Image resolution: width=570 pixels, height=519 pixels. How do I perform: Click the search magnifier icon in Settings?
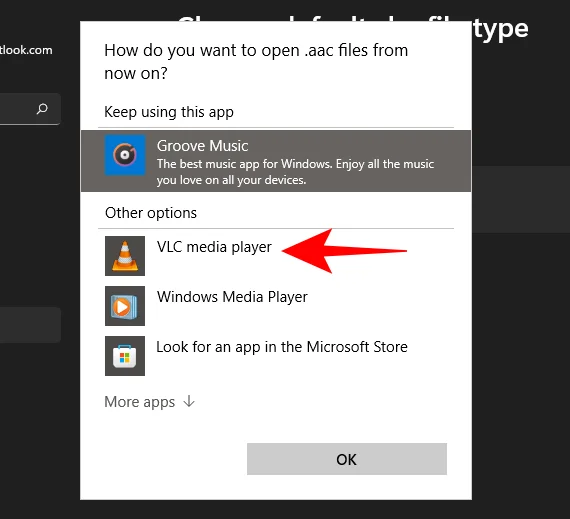42,109
